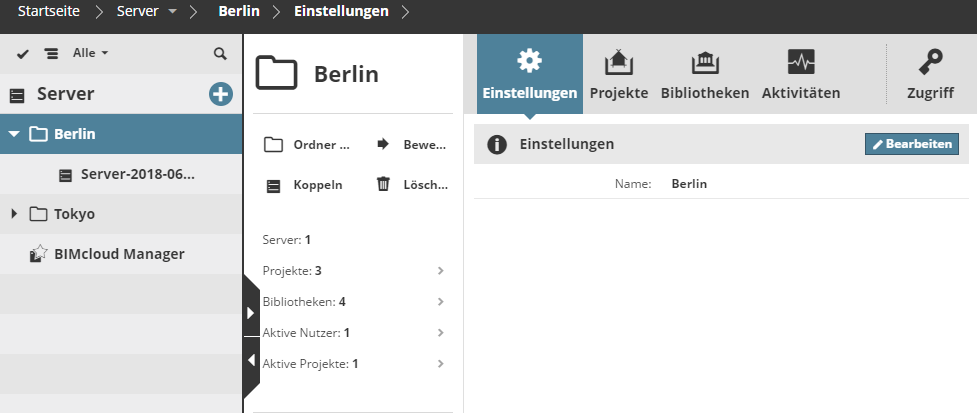Switch to the Projekte tab
This screenshot has width=977, height=413.
click(619, 74)
